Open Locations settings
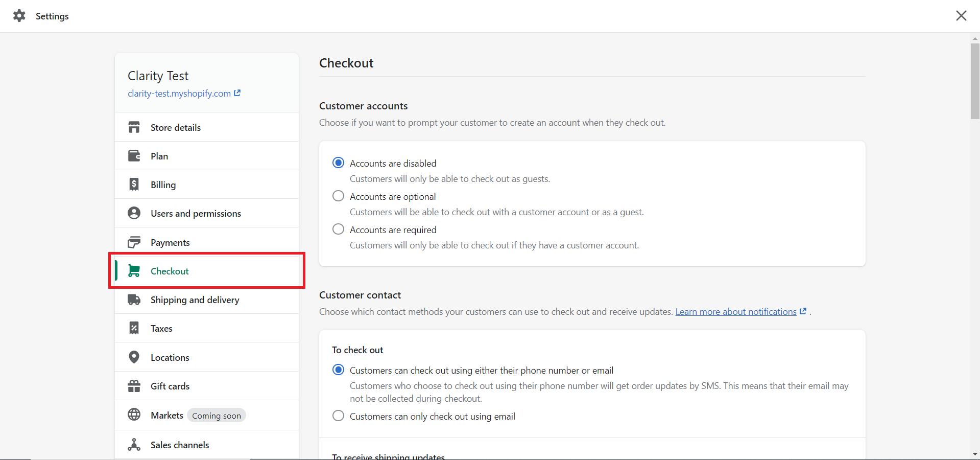980x460 pixels. tap(207, 357)
